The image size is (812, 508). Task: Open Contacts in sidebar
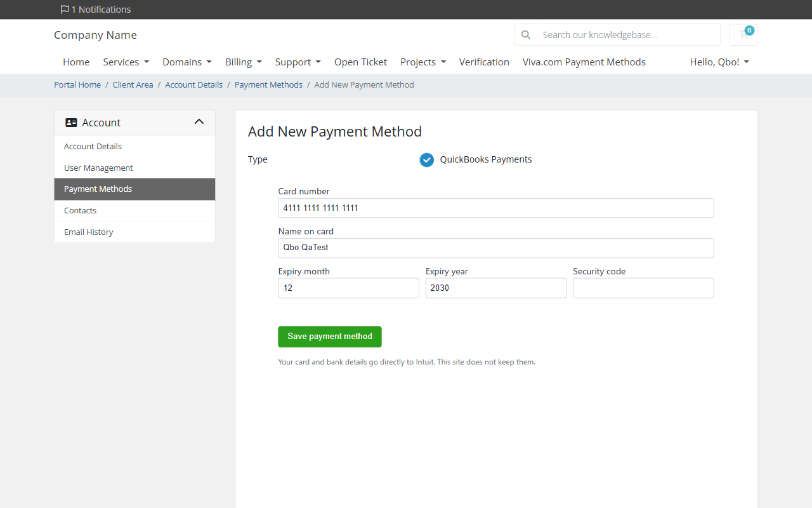[x=134, y=210]
